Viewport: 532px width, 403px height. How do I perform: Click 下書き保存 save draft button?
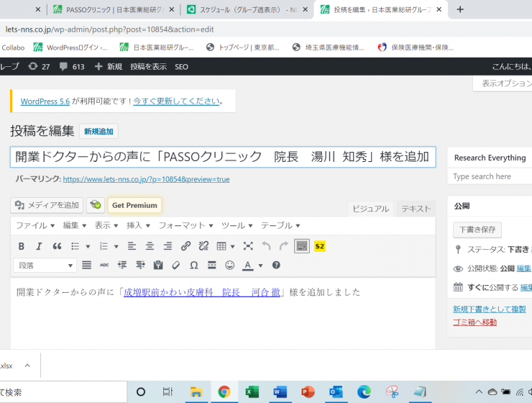[477, 230]
